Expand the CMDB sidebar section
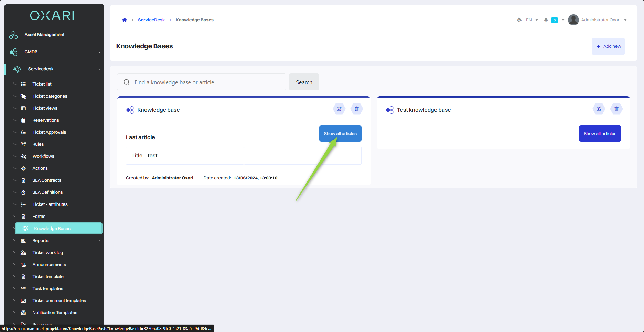The image size is (644, 332). coord(31,52)
